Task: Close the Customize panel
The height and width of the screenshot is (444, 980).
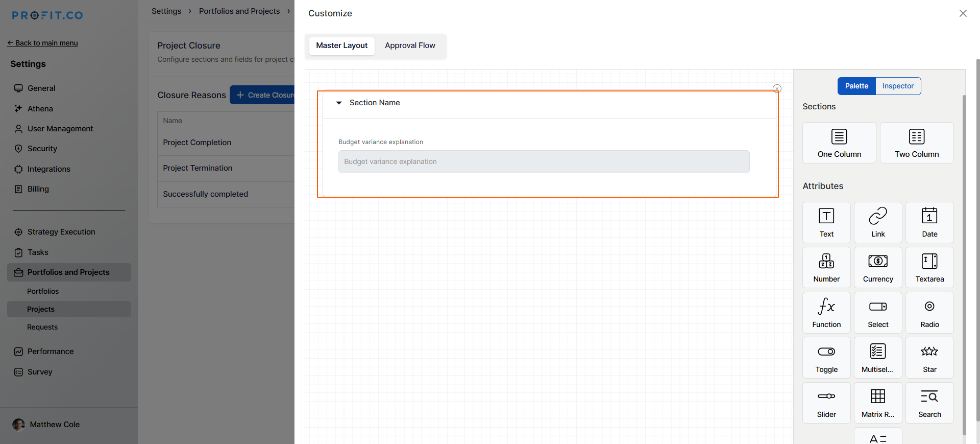Action: (x=963, y=13)
